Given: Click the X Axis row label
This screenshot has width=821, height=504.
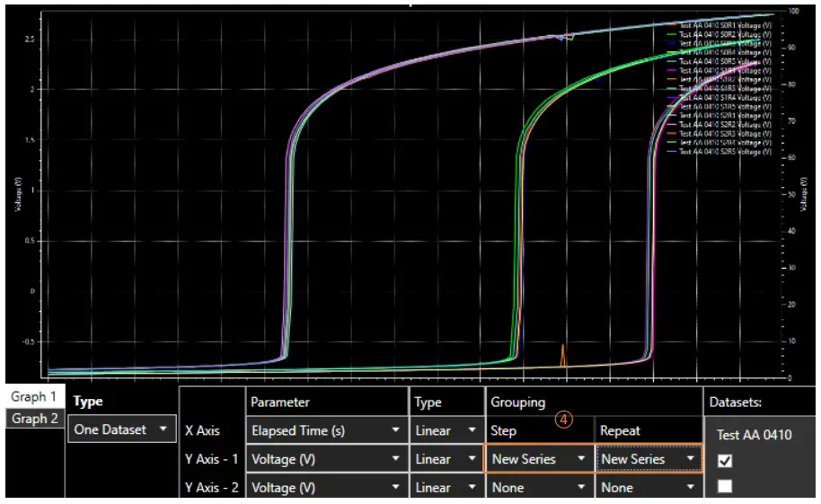Looking at the screenshot, I should tap(202, 430).
